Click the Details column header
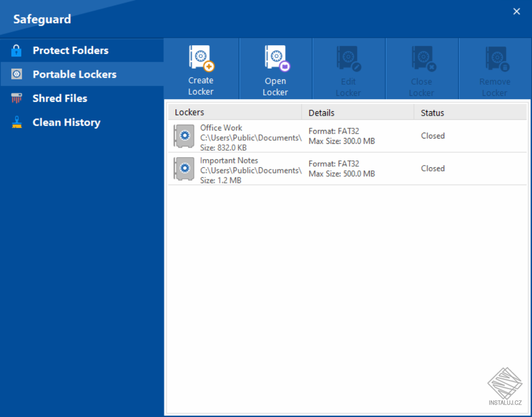The width and height of the screenshot is (532, 417). tap(320, 112)
